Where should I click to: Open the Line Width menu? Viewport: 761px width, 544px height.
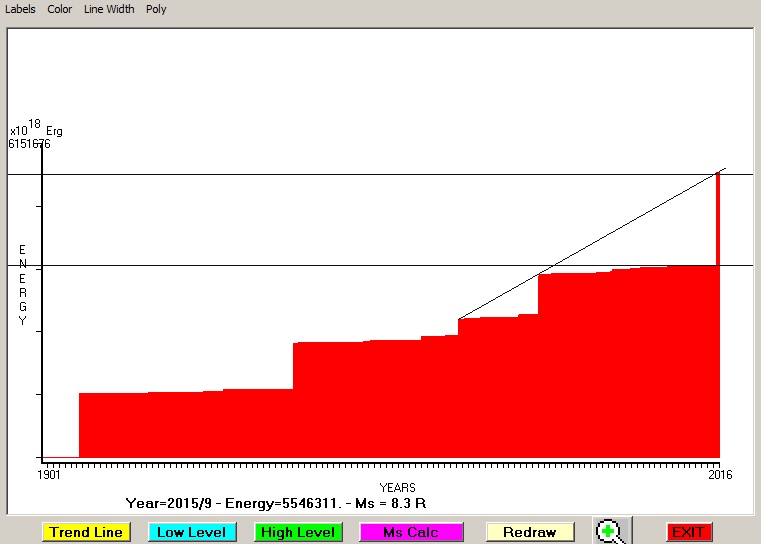click(x=109, y=9)
